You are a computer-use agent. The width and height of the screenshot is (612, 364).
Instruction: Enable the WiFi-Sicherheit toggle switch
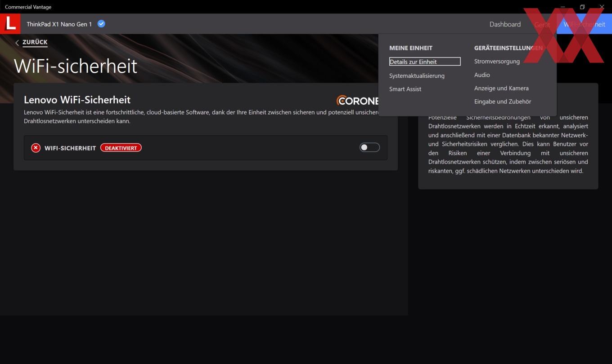click(x=369, y=147)
